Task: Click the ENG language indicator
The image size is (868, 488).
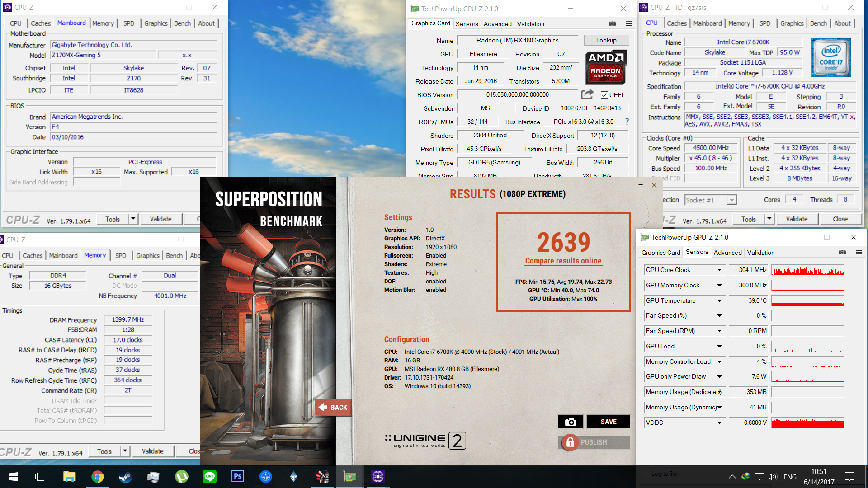Action: pyautogui.click(x=790, y=477)
